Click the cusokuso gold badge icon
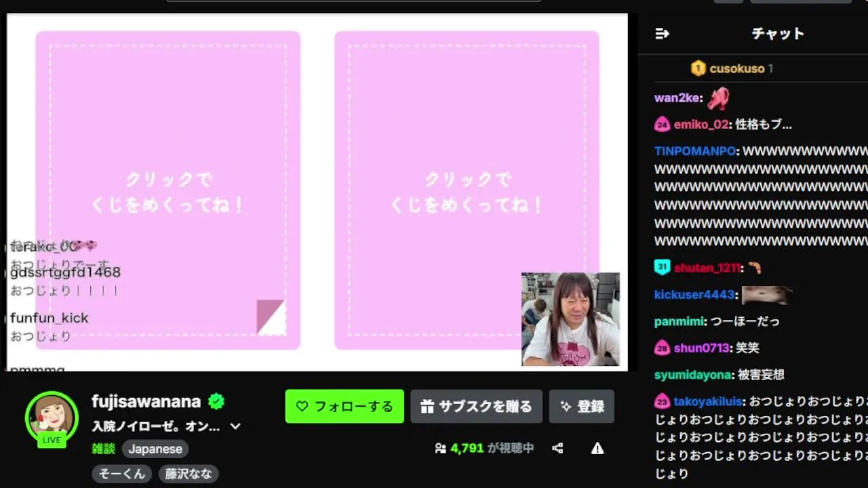This screenshot has width=868, height=488. click(x=698, y=68)
